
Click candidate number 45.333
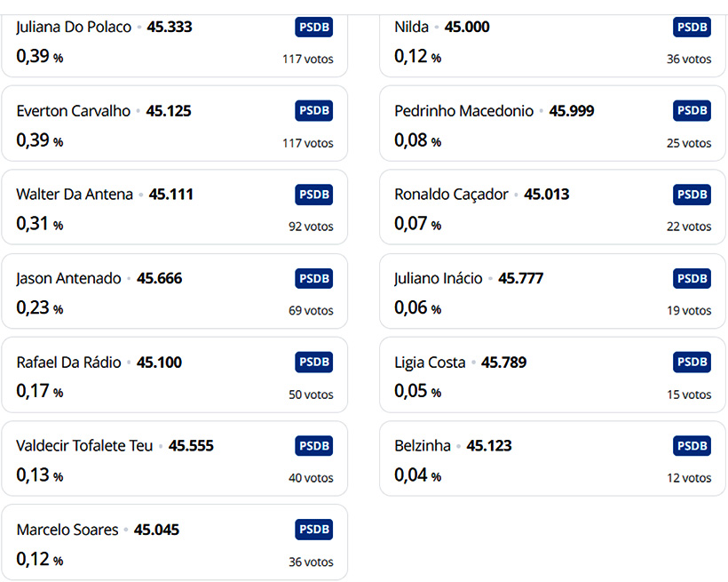170,27
